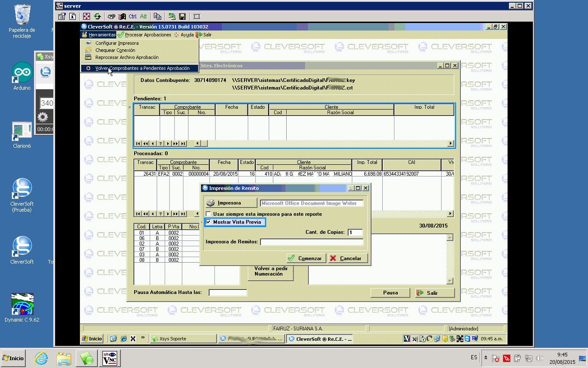Send Ctrl key via VNC toolbar
Screen dimensions: 588x368
pos(132,17)
